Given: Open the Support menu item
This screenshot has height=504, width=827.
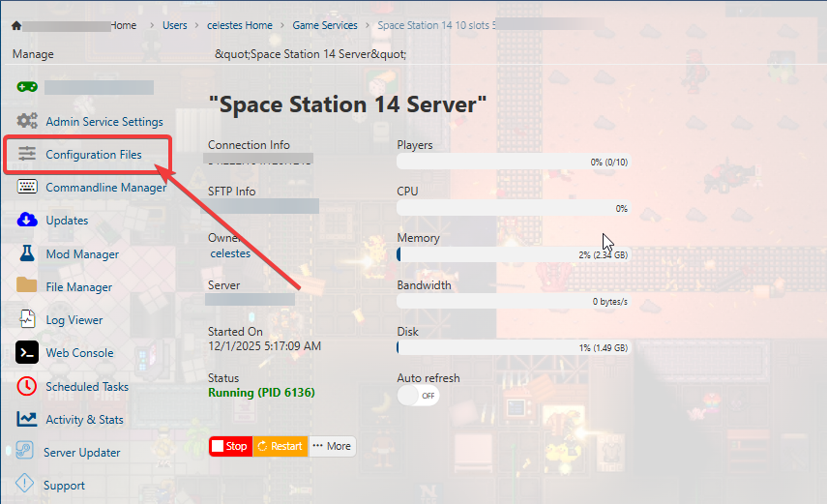Looking at the screenshot, I should (64, 486).
